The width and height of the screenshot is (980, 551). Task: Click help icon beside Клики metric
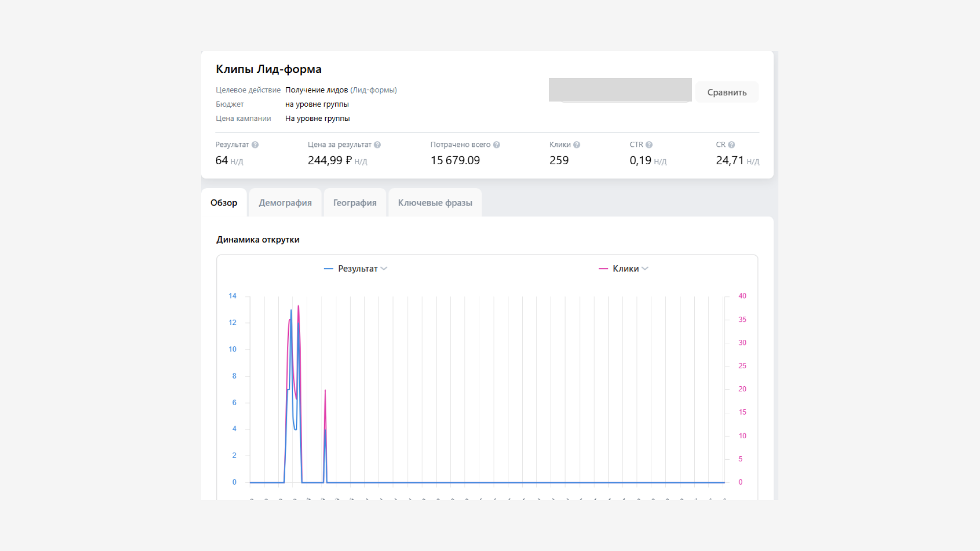577,145
